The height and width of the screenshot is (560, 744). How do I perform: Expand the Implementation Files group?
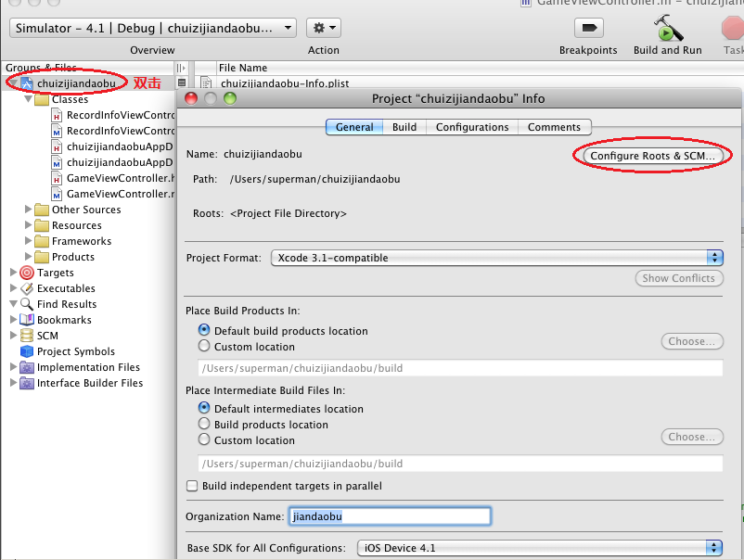[x=13, y=367]
